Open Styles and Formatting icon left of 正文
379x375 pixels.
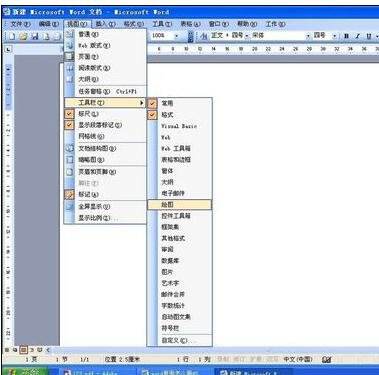(203, 35)
